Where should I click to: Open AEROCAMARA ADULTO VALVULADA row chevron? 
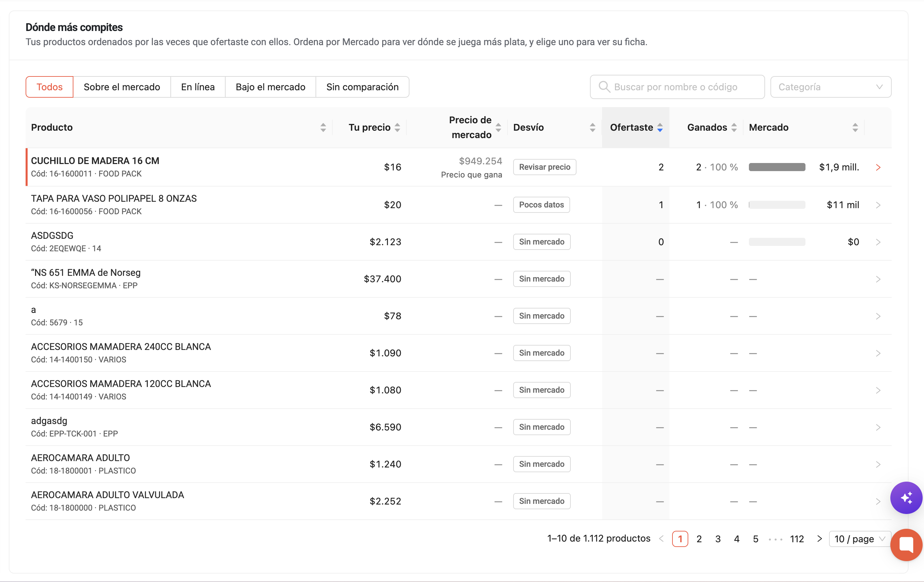pos(878,502)
